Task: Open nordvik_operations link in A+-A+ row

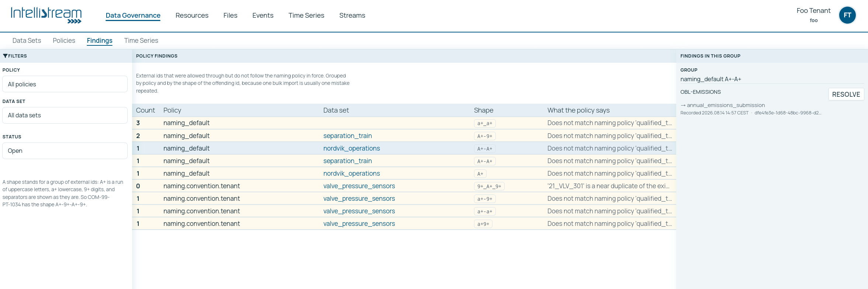Action: click(x=352, y=148)
